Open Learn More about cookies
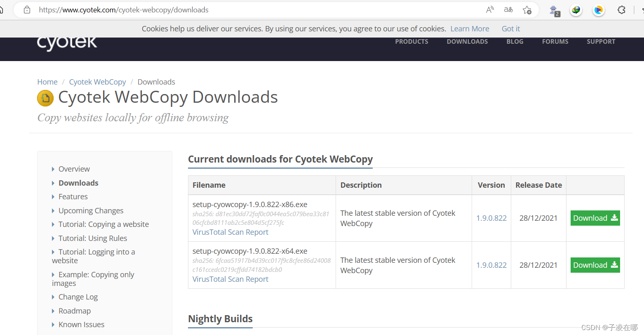The image size is (644, 335). (x=470, y=29)
